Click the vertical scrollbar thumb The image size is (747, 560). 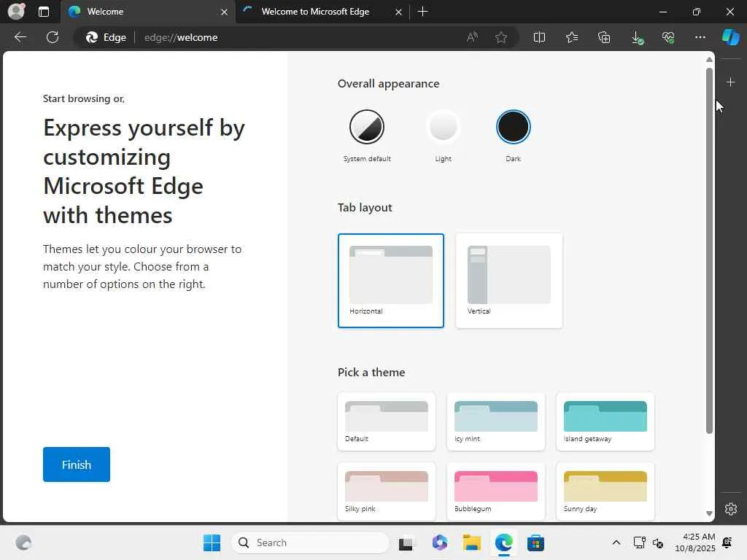click(x=709, y=251)
